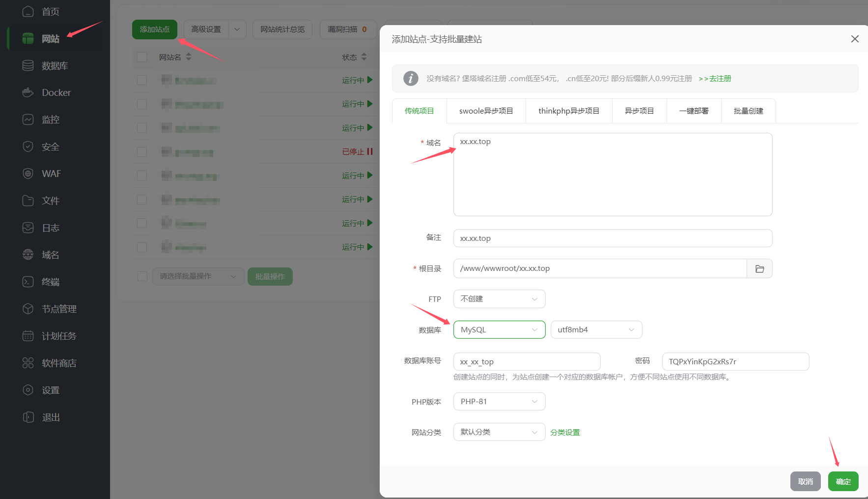
Task: Switch to the 一键部署 tab
Action: [x=693, y=111]
